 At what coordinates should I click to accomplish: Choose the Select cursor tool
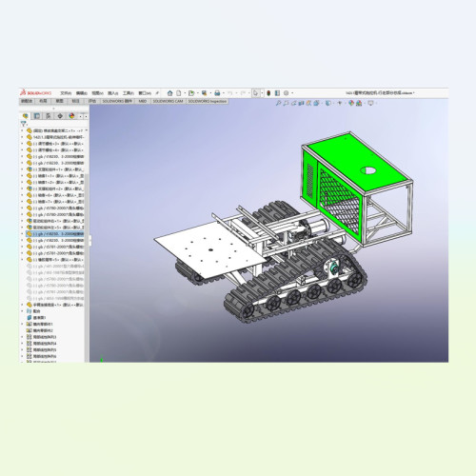tap(256, 93)
